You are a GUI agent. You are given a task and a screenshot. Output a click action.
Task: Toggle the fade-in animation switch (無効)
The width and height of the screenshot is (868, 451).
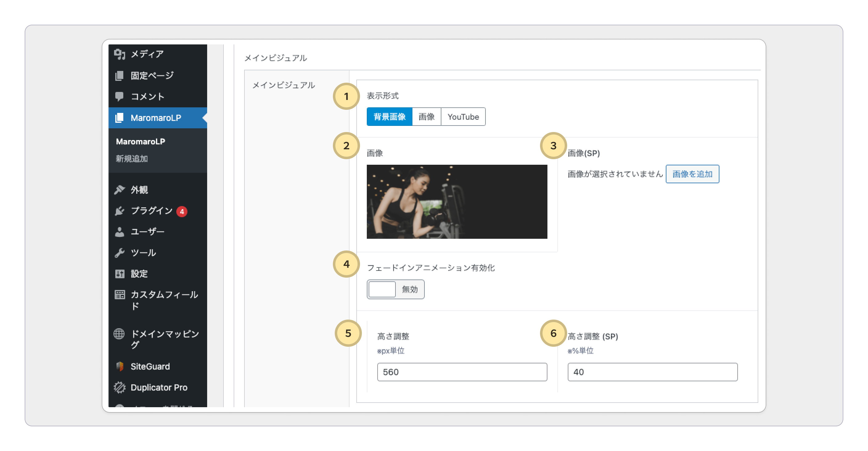(395, 289)
